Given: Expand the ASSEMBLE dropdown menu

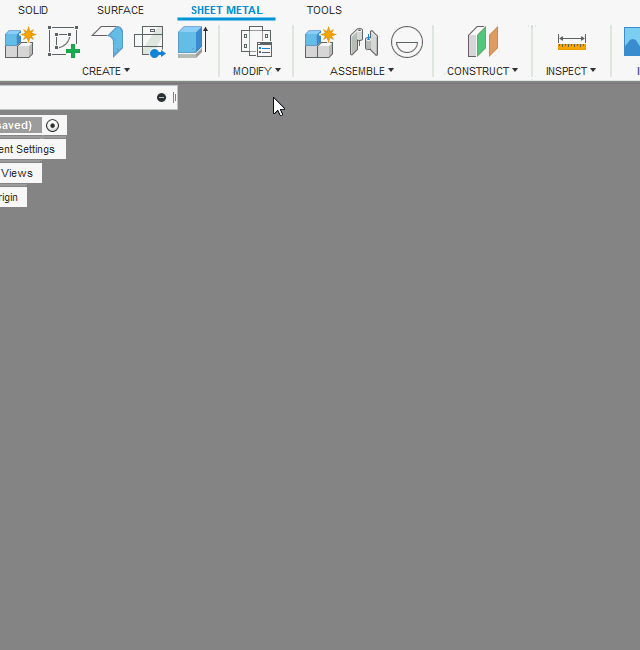Looking at the screenshot, I should [362, 71].
